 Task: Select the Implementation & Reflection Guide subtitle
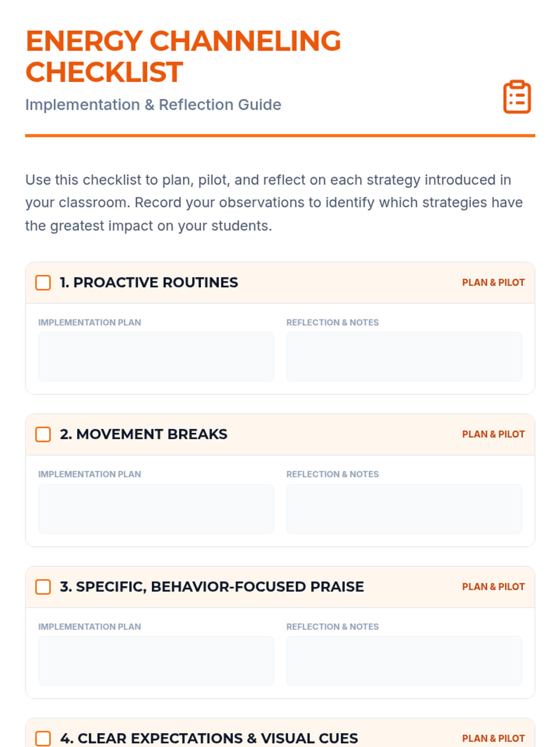[x=153, y=105]
